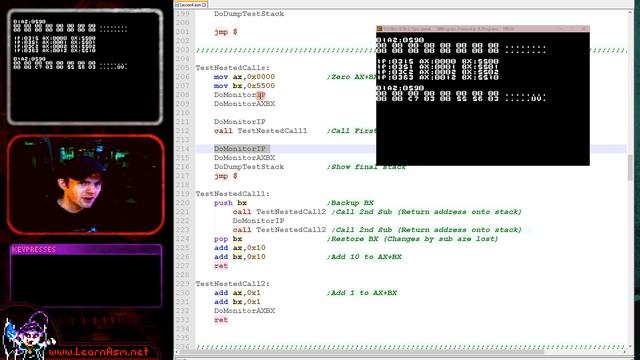Click line number 220 in the gutter

coord(183,203)
